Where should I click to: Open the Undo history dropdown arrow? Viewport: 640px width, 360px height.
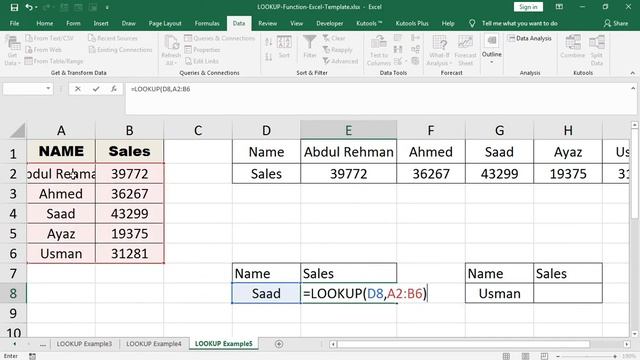pyautogui.click(x=36, y=7)
